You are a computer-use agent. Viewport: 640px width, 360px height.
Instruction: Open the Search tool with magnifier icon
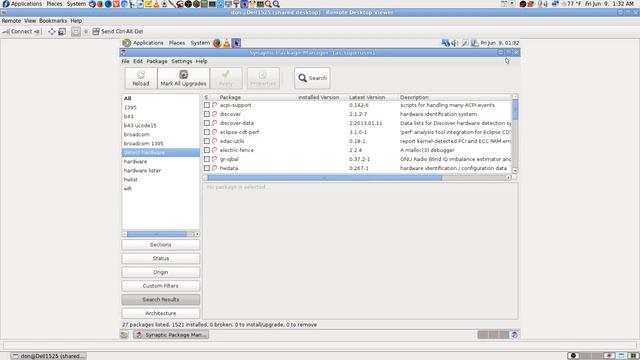pyautogui.click(x=312, y=78)
